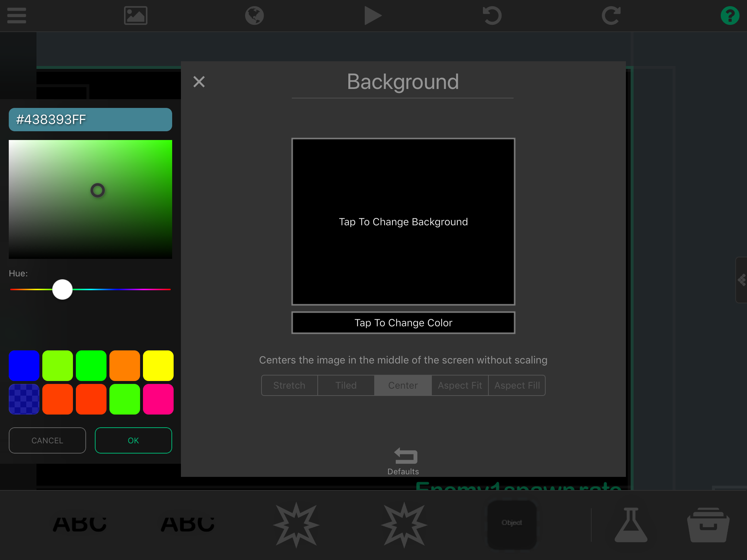Pick the magenta pink color swatch
This screenshot has width=747, height=560.
point(158,399)
